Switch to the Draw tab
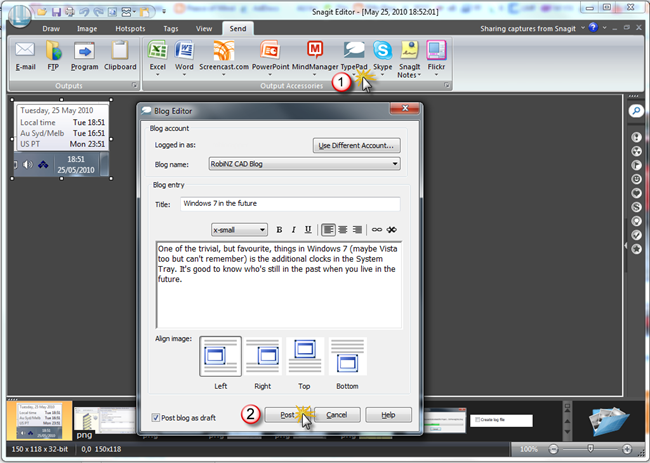 point(53,29)
